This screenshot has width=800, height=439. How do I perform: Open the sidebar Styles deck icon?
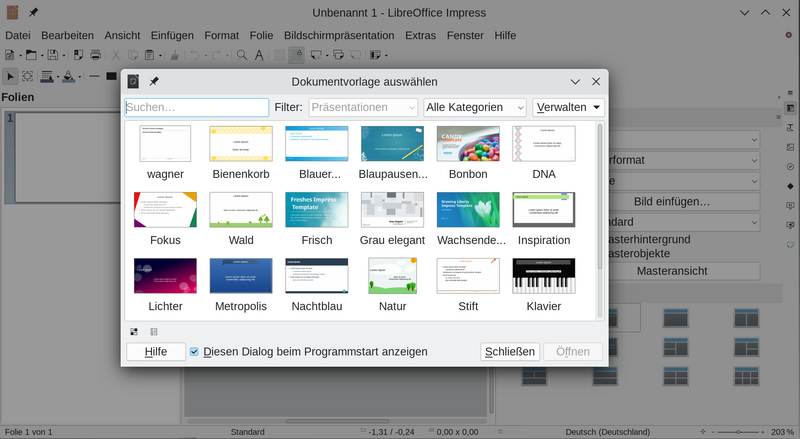pyautogui.click(x=790, y=128)
